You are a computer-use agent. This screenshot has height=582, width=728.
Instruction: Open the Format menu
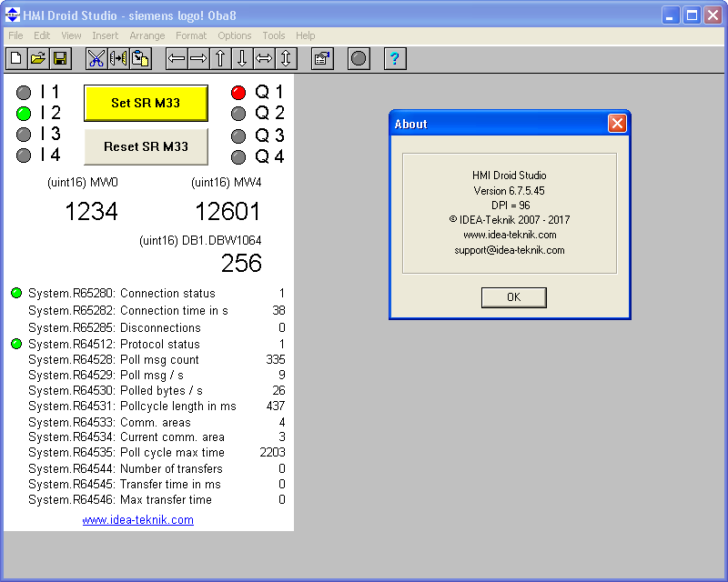[x=191, y=35]
